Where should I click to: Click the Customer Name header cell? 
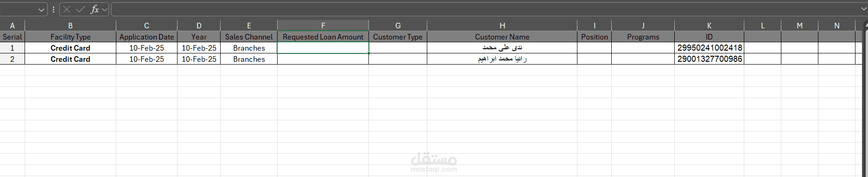(502, 37)
